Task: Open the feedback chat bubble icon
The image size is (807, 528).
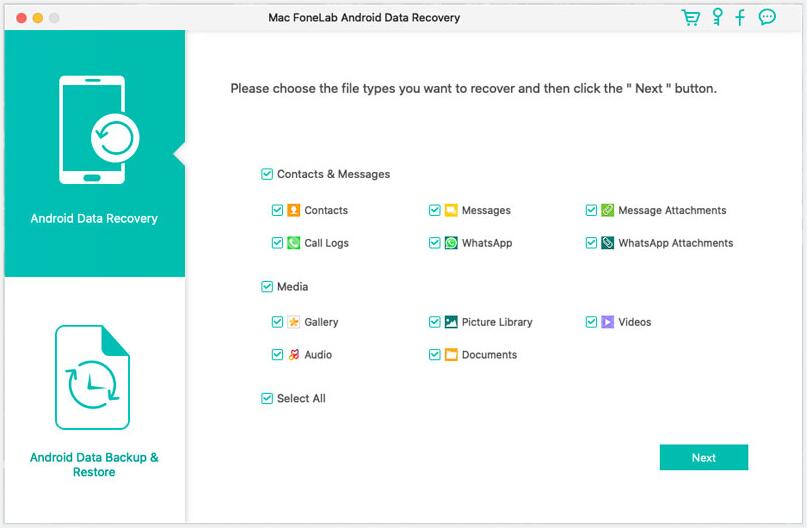Action: [x=767, y=17]
